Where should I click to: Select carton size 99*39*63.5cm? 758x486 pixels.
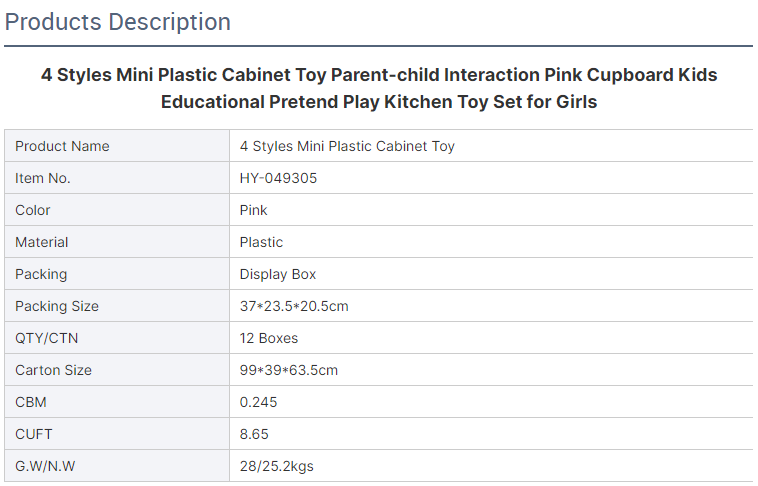pyautogui.click(x=289, y=370)
